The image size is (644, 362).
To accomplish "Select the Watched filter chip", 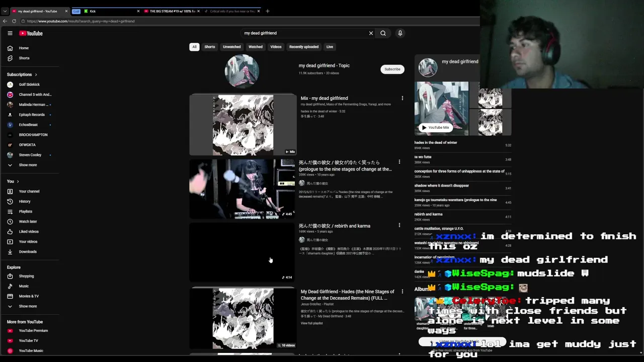I will coord(256,47).
